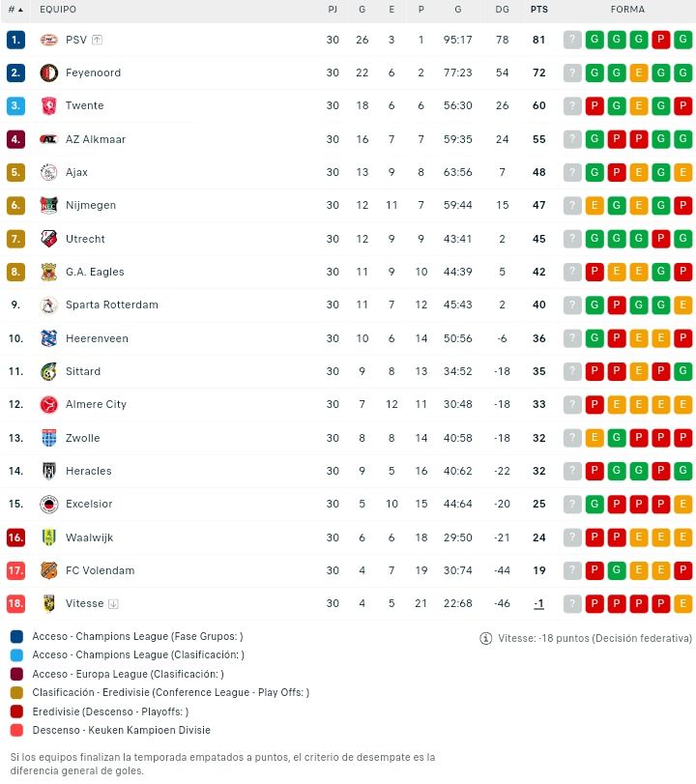
Task: Click PSV's red P form badge
Action: (661, 40)
